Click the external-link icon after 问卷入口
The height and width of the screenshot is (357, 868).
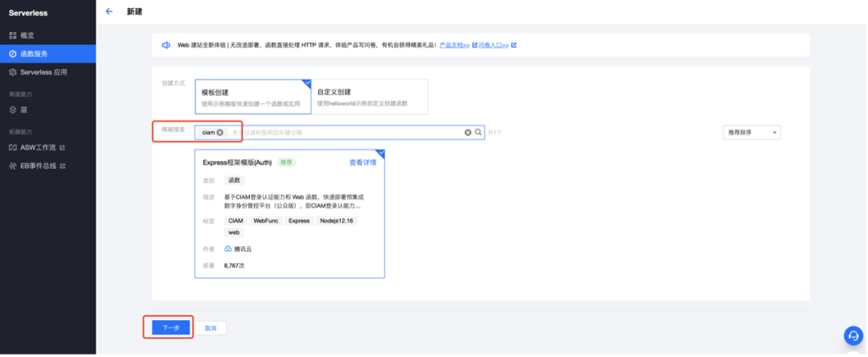[514, 45]
